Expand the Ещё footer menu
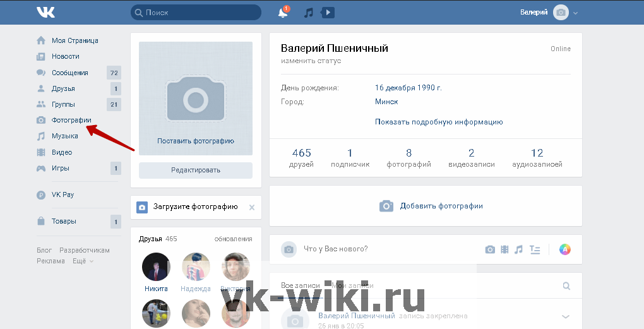 click(x=82, y=261)
